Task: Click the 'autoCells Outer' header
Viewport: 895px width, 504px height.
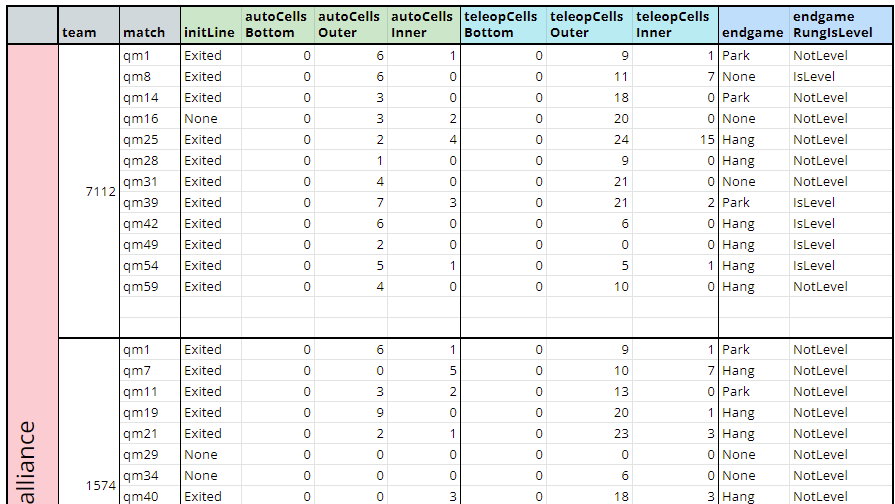Action: [350, 26]
